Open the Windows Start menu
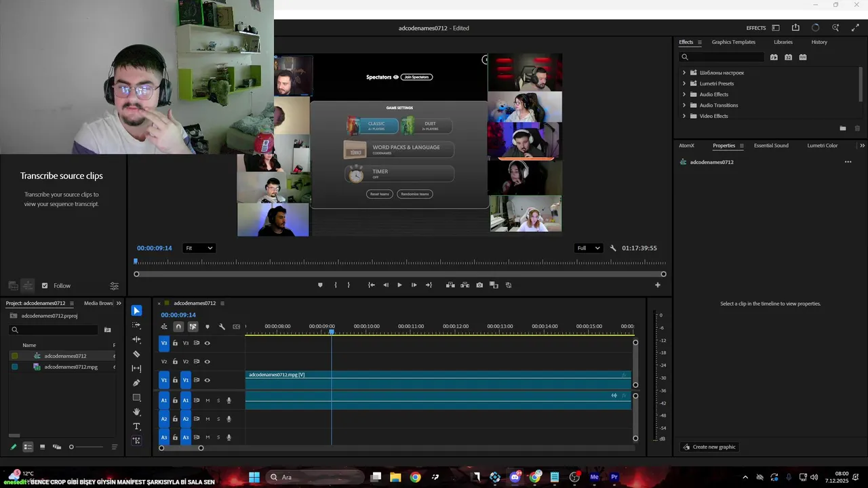Screen dimensions: 868x488 click(254, 477)
